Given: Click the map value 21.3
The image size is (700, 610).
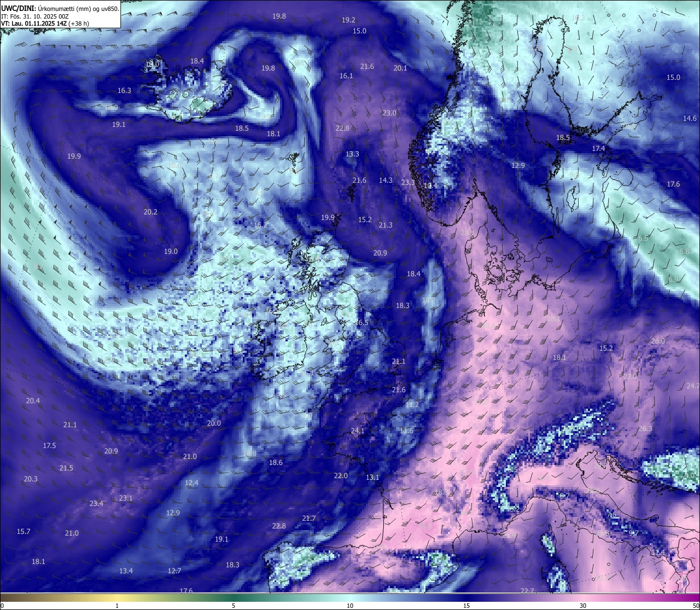Looking at the screenshot, I should tap(386, 225).
